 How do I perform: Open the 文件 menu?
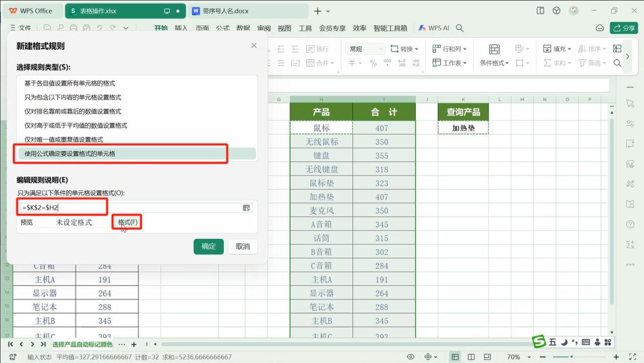coord(20,28)
